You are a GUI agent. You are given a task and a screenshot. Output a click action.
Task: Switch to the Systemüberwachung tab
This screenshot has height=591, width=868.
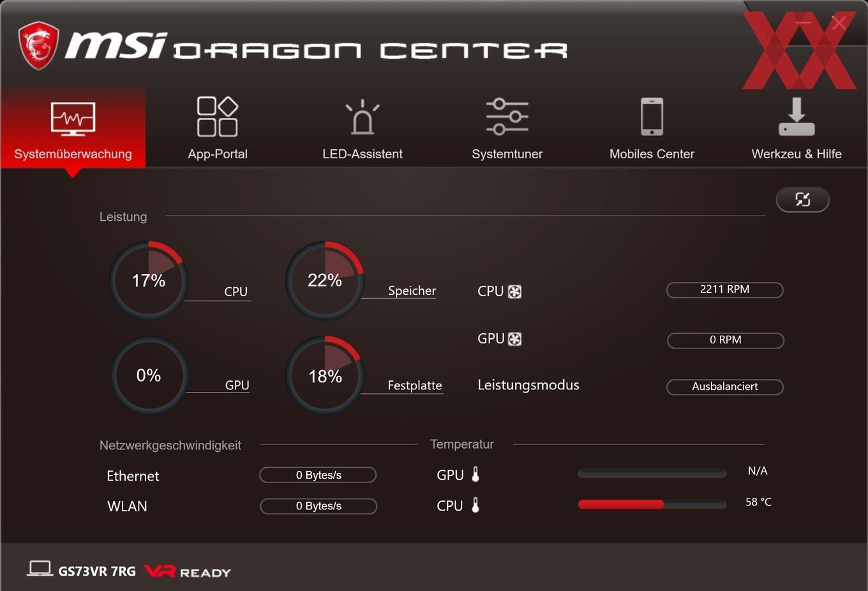click(x=73, y=127)
